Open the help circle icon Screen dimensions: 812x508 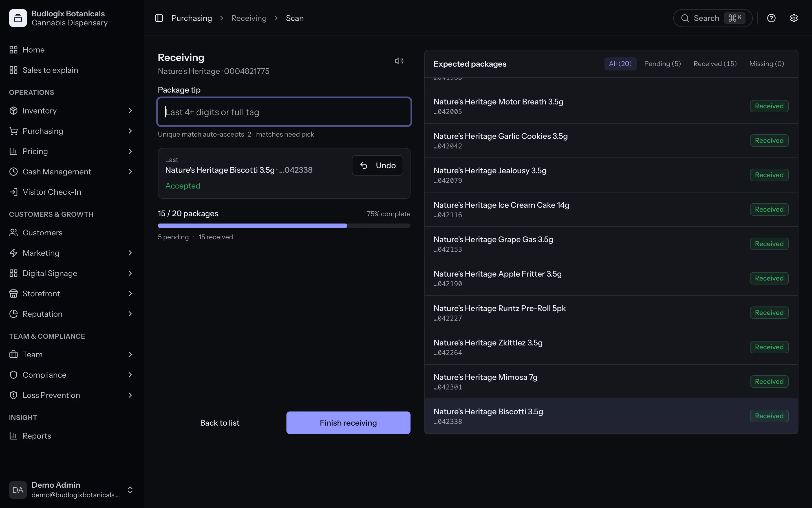pyautogui.click(x=771, y=18)
